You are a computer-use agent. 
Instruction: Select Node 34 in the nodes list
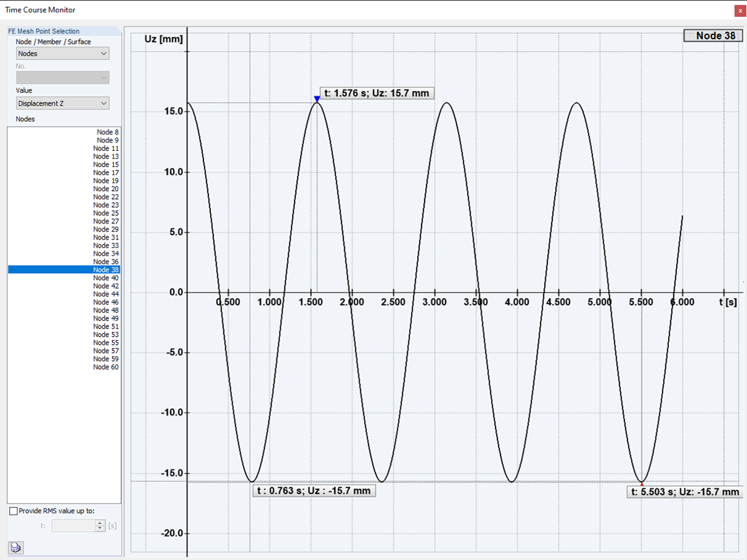tap(63, 253)
